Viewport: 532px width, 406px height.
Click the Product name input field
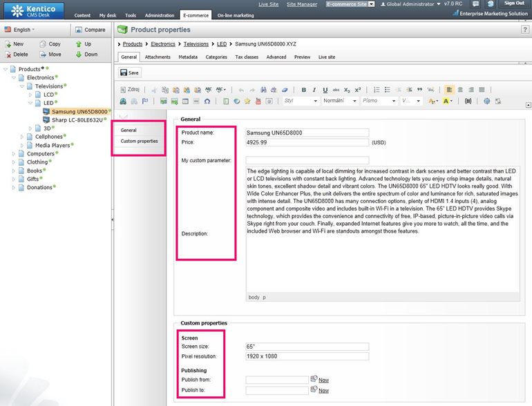tap(307, 133)
